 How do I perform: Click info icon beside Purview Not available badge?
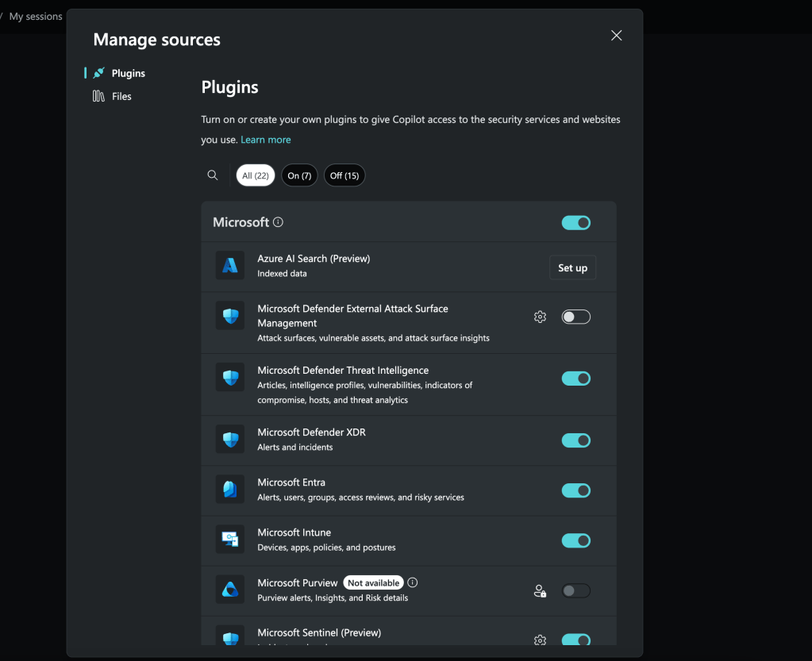point(413,582)
